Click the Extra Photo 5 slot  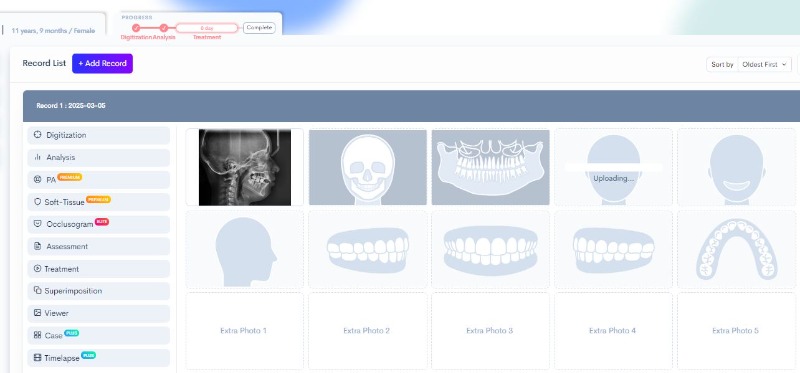pyautogui.click(x=737, y=331)
